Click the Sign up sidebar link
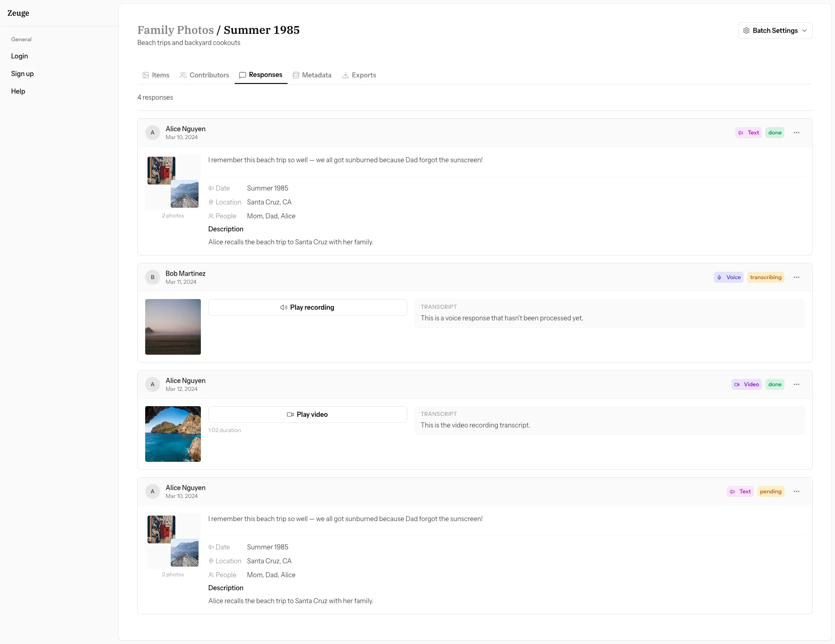The image size is (835, 644). [22, 74]
